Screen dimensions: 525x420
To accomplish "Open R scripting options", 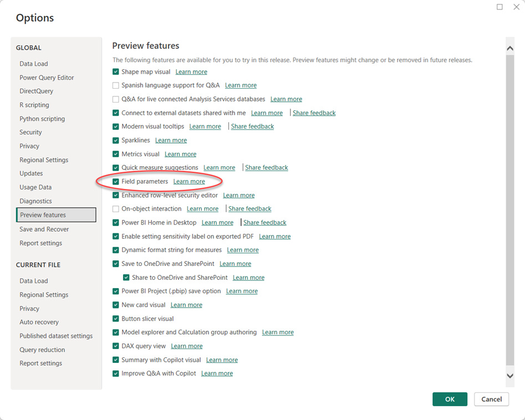I will [34, 105].
